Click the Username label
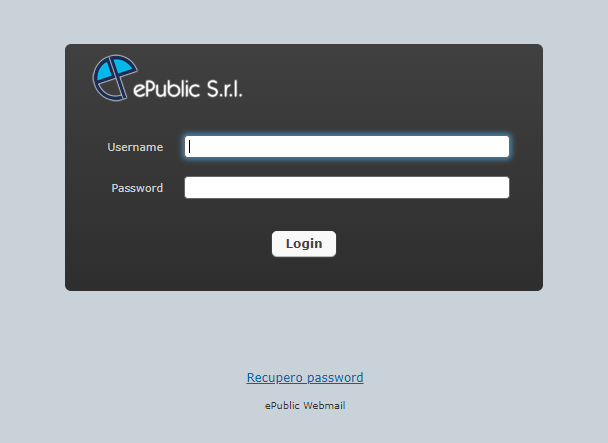608x443 pixels. [x=135, y=147]
